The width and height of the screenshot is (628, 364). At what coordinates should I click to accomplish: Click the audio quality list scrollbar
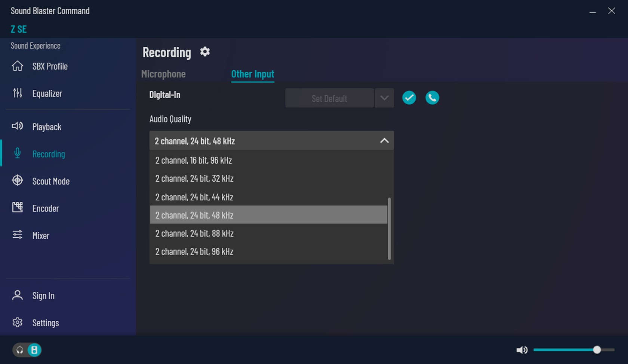click(389, 228)
